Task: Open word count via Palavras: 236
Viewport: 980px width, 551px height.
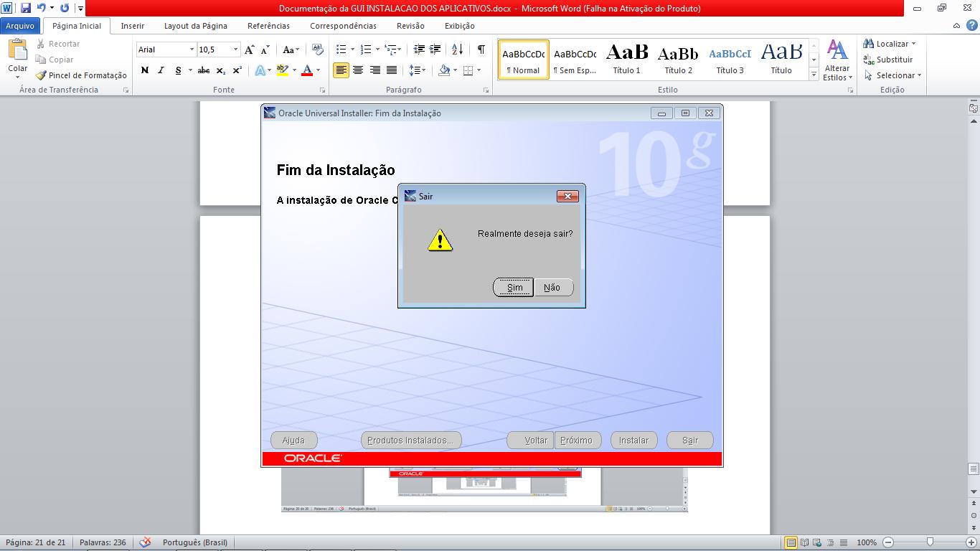Action: (103, 542)
